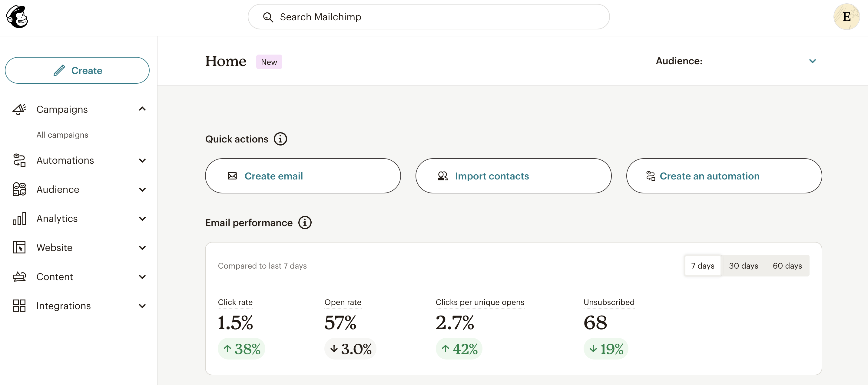The image size is (868, 385).
Task: Focus the Search Mailchimp field
Action: 429,17
